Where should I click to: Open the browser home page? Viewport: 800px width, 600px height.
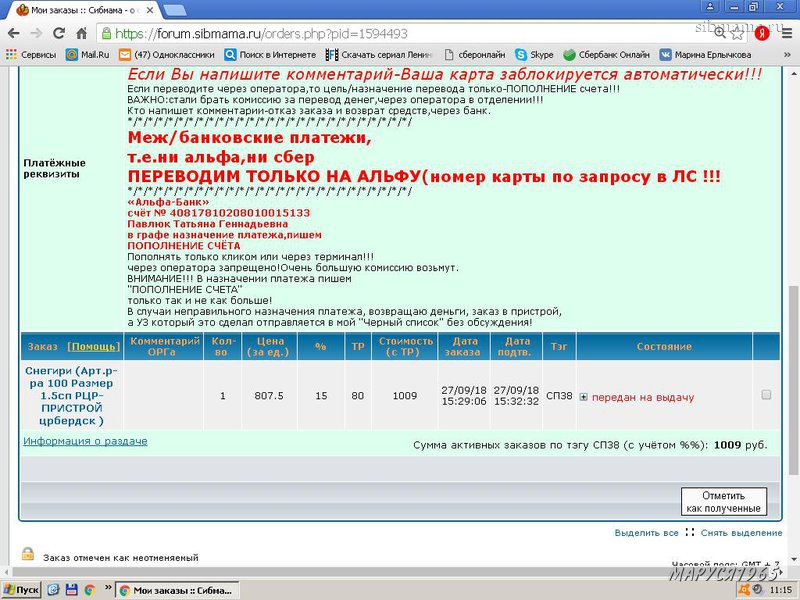82,34
